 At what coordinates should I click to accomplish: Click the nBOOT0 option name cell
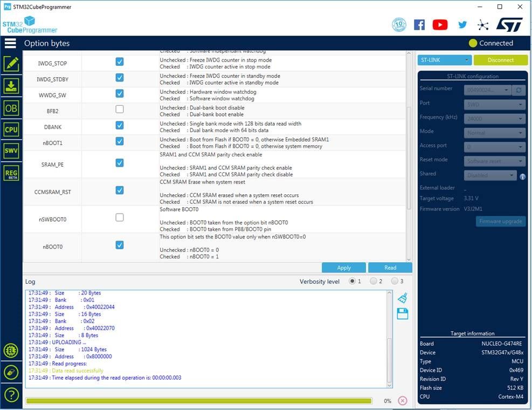click(53, 247)
